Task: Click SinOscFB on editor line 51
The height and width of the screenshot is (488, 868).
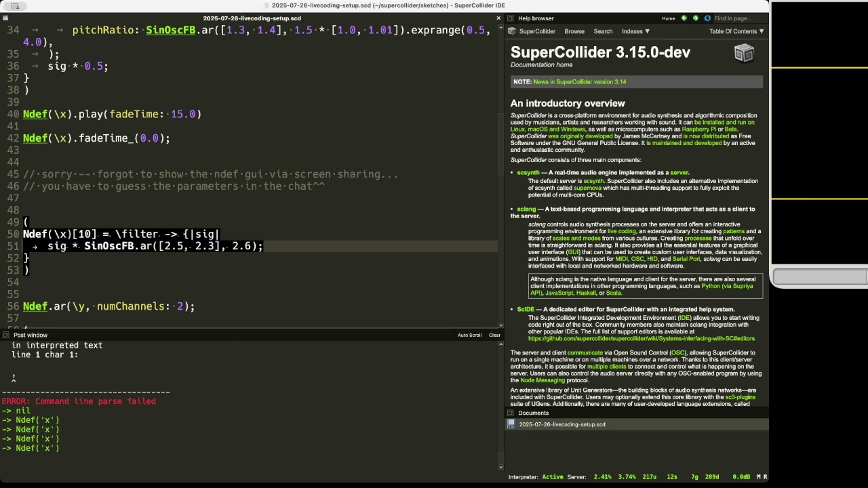Action: (108, 246)
